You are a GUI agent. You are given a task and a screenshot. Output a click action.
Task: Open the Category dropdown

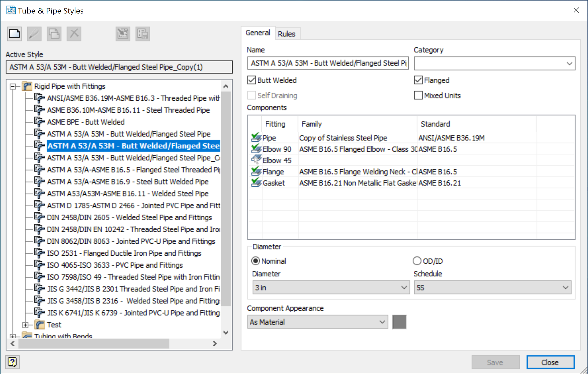coord(569,63)
